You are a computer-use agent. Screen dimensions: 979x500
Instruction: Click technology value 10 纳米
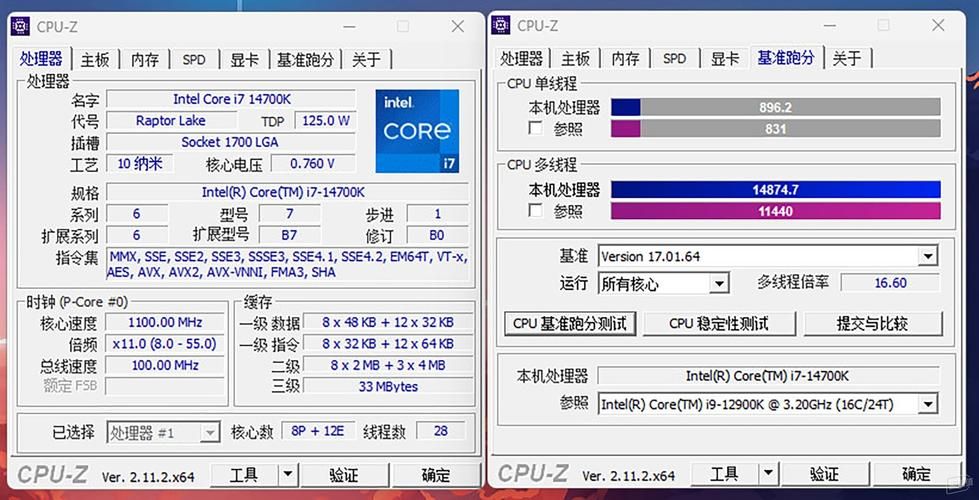[x=139, y=164]
